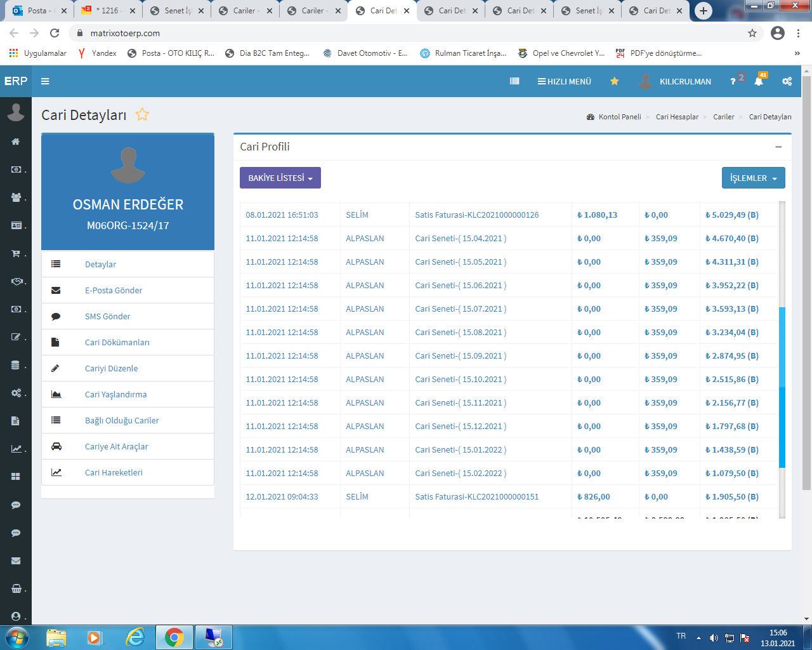Open the settings gears icon in header

[x=787, y=81]
